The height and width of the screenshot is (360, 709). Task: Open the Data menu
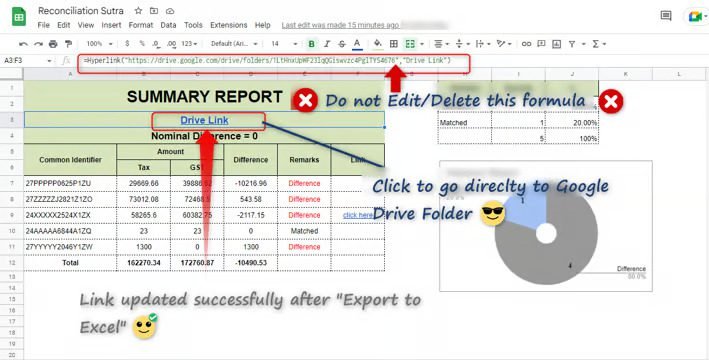point(168,25)
